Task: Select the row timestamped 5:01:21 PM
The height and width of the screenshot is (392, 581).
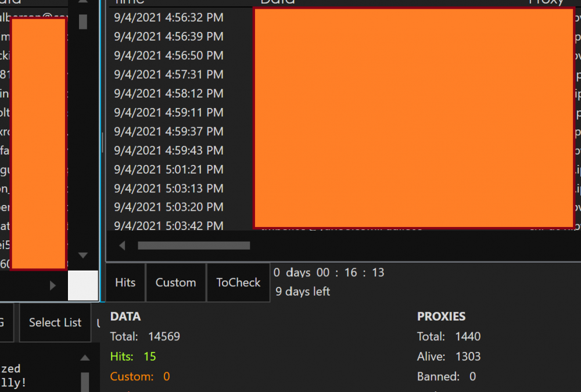Action: (x=168, y=170)
